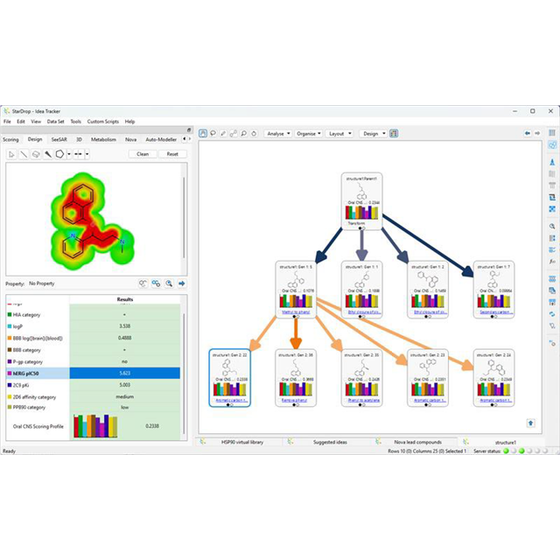
Task: Select the pointer selection tool in Design
Action: point(11,154)
